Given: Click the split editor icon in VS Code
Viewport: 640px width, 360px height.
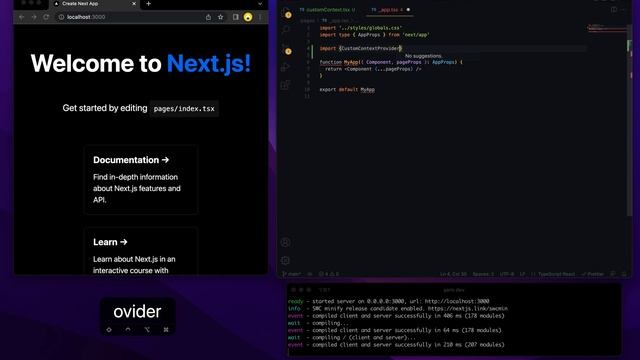Looking at the screenshot, I should 614,9.
